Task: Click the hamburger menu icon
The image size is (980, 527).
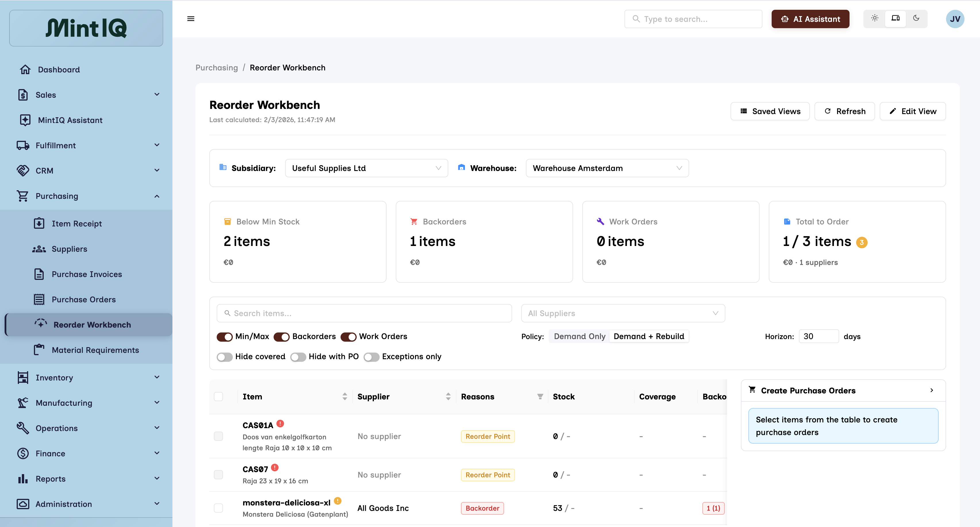Action: [x=191, y=19]
